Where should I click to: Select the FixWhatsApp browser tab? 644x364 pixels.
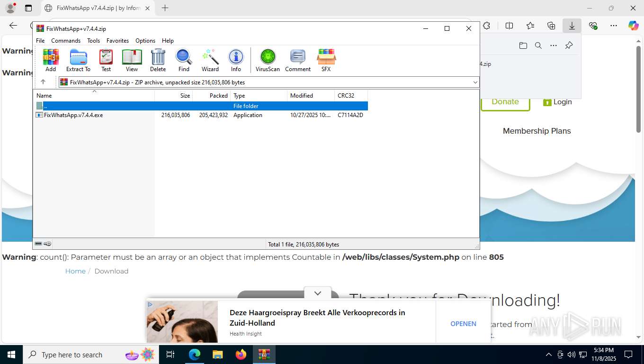click(98, 8)
